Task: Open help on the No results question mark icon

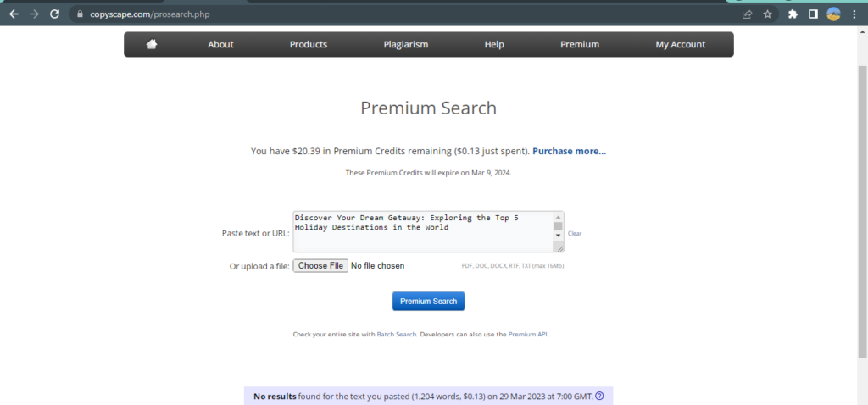Action: pyautogui.click(x=599, y=397)
